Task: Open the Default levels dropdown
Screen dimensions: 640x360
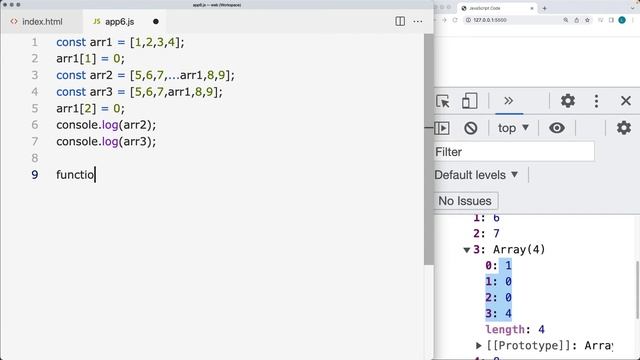Action: 476,175
